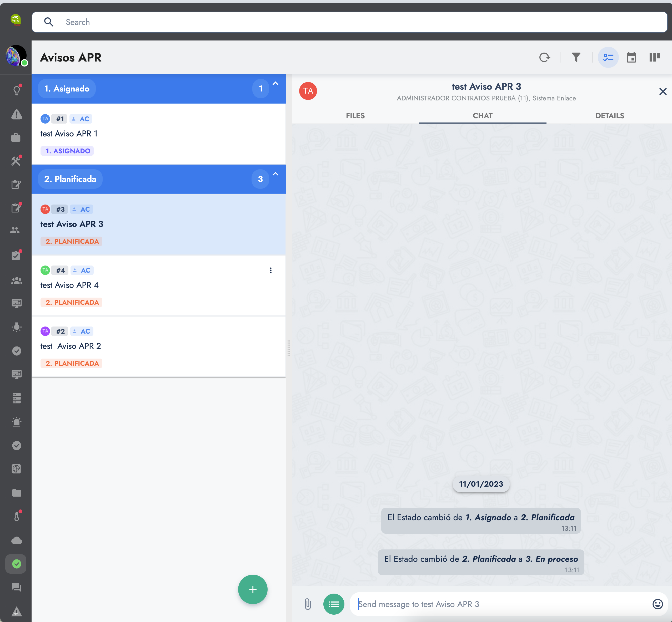
Task: Open the cloud icon in sidebar
Action: [x=17, y=540]
